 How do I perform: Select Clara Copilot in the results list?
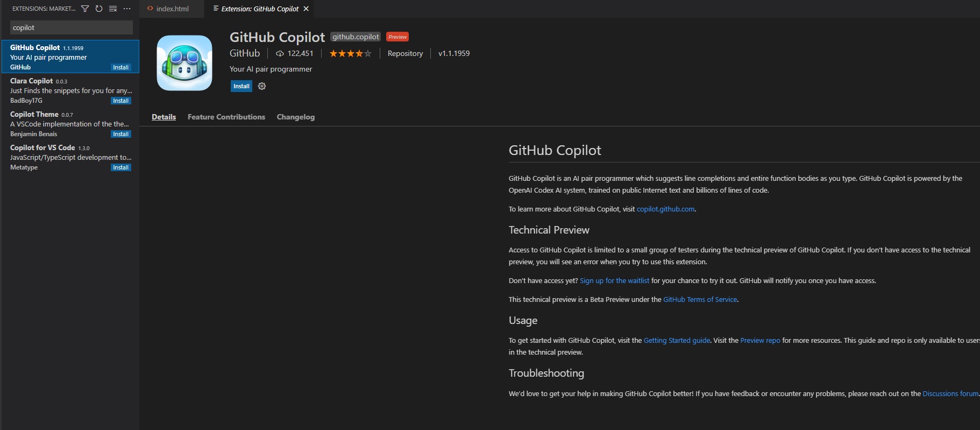pyautogui.click(x=70, y=90)
